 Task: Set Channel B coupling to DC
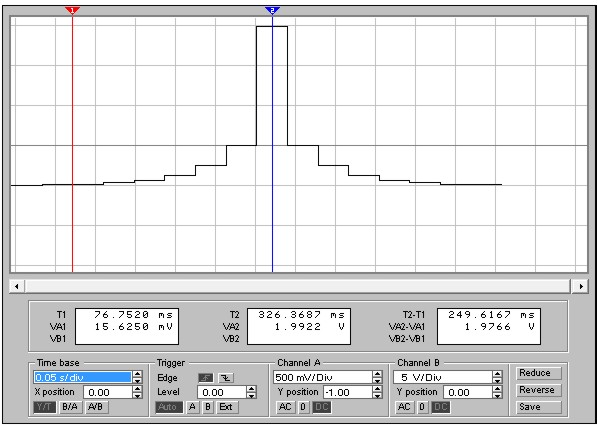pyautogui.click(x=441, y=407)
